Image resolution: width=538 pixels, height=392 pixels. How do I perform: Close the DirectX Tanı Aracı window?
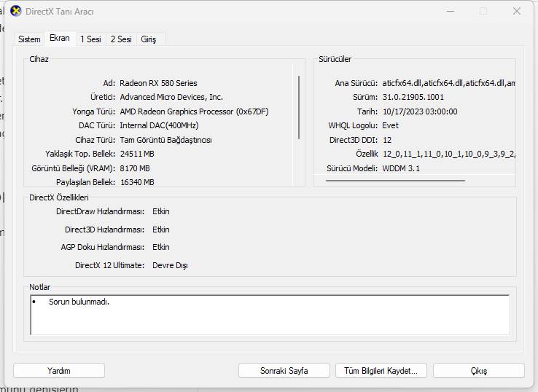[x=516, y=12]
